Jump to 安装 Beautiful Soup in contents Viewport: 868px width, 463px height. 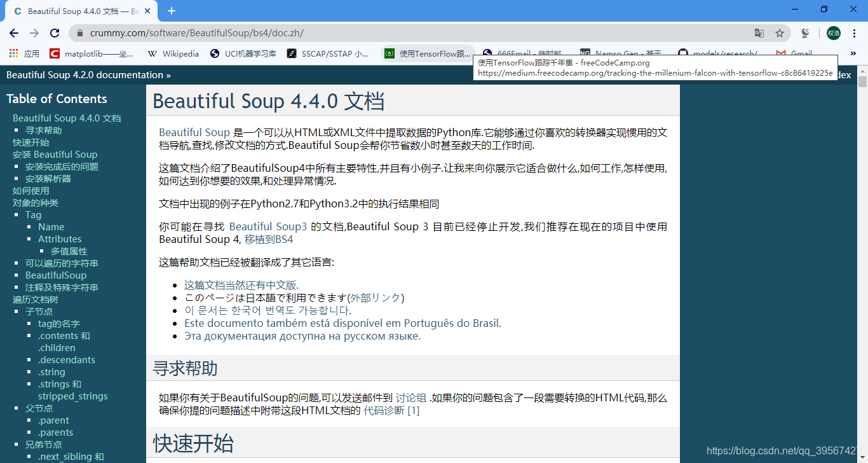[55, 155]
